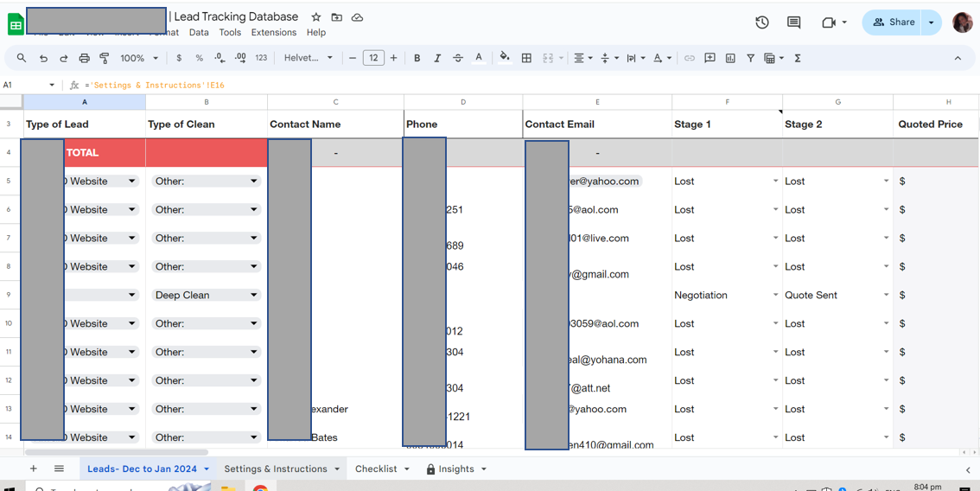Click the Share button

[893, 22]
